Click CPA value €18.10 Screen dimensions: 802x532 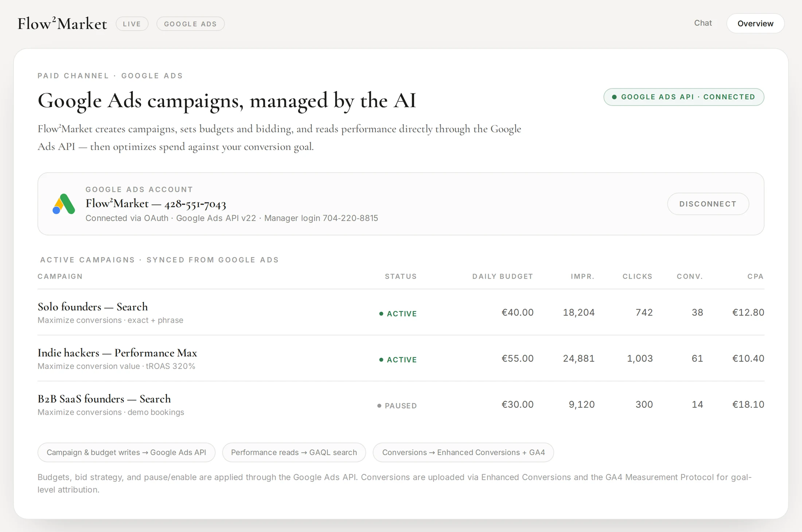pyautogui.click(x=748, y=404)
